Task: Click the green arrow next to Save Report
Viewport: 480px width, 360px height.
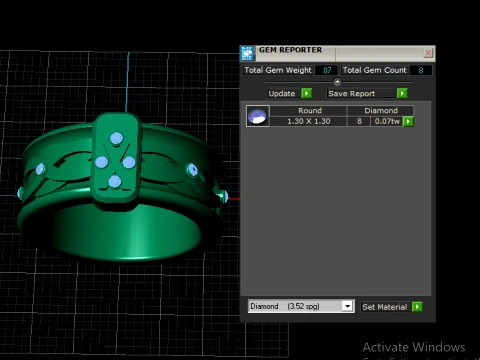Action: (402, 93)
